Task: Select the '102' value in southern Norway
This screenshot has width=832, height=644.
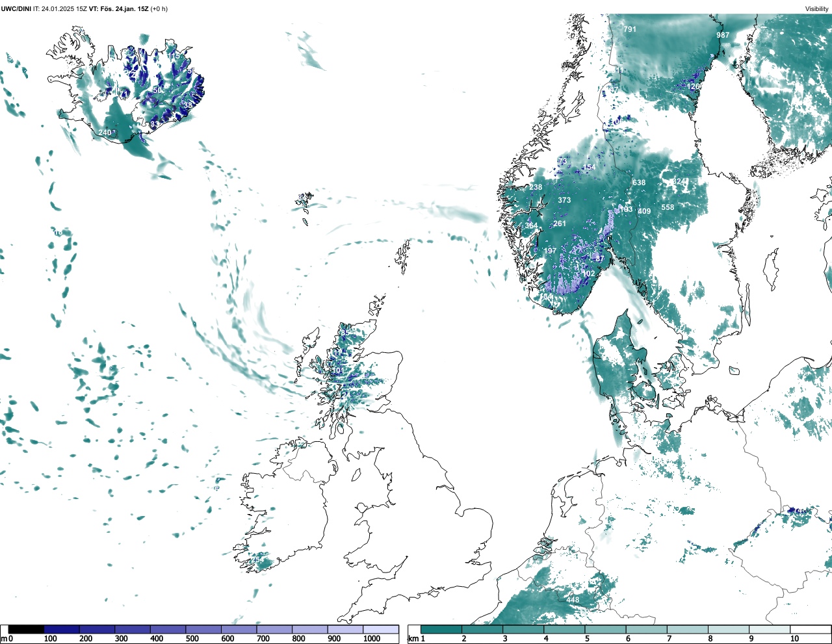Action: pyautogui.click(x=588, y=274)
